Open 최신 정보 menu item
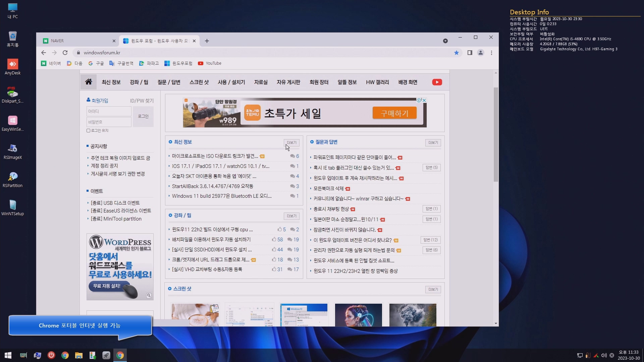 [111, 82]
